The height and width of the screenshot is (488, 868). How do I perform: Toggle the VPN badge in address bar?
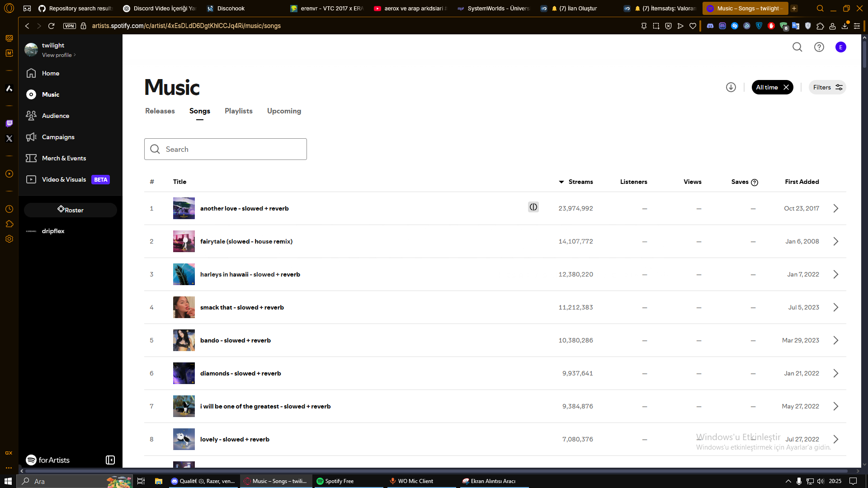pyautogui.click(x=70, y=26)
